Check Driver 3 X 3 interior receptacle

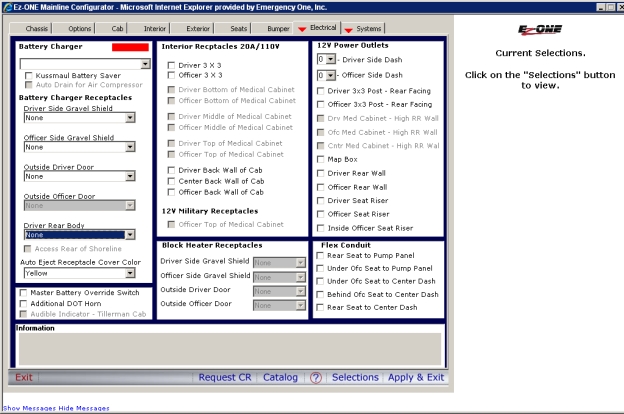click(171, 65)
